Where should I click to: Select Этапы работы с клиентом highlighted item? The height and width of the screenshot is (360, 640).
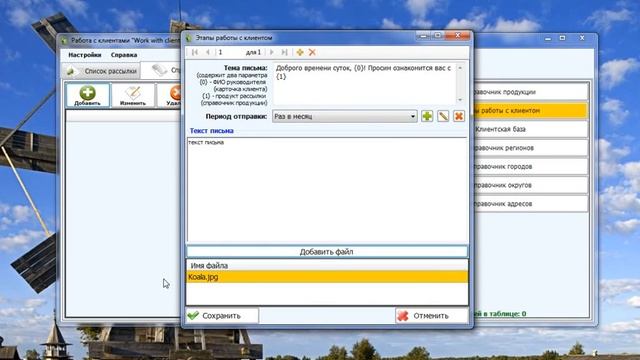coord(531,111)
